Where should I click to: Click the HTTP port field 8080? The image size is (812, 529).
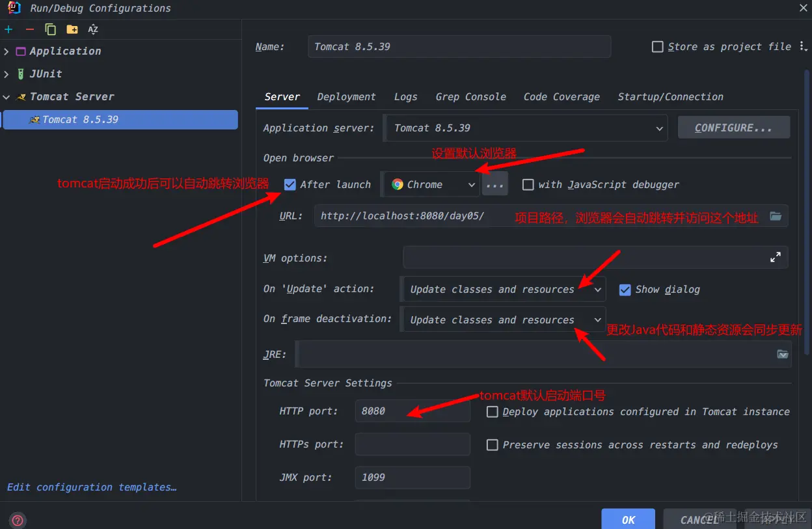(x=413, y=411)
